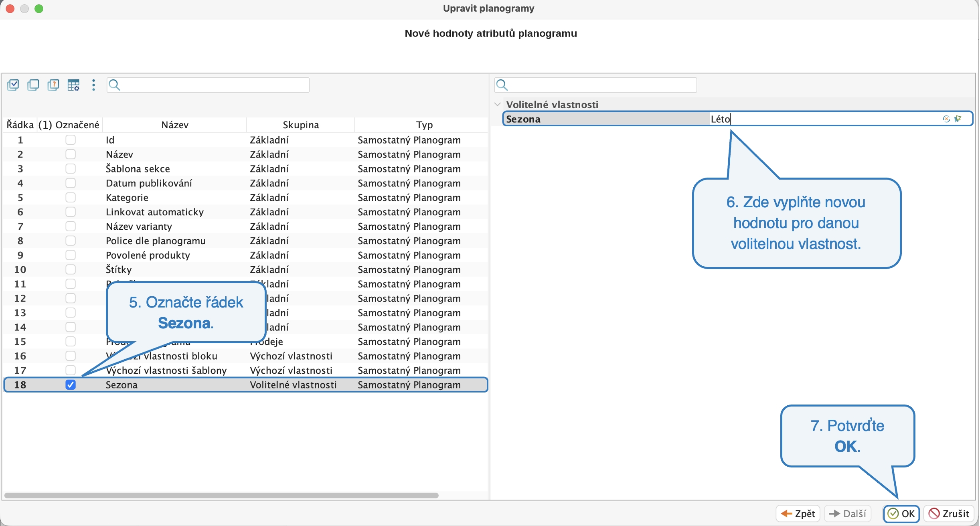Click the orange back arrow on Zpět
The height and width of the screenshot is (526, 980).
tap(787, 514)
